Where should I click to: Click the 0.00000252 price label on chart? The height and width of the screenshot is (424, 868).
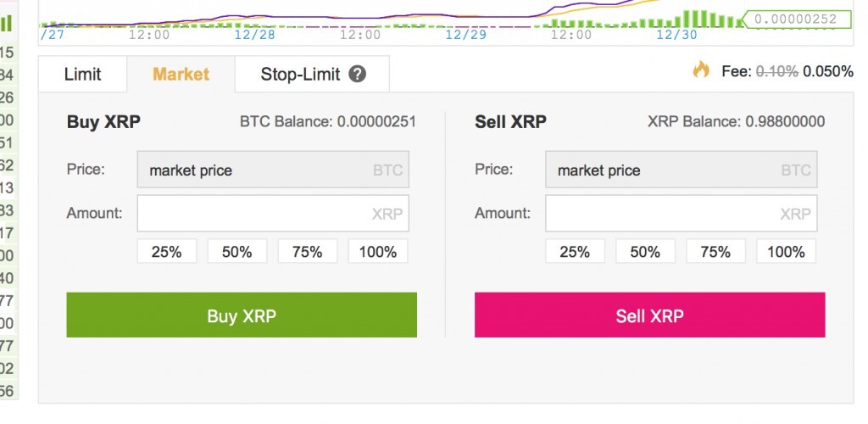tap(795, 19)
